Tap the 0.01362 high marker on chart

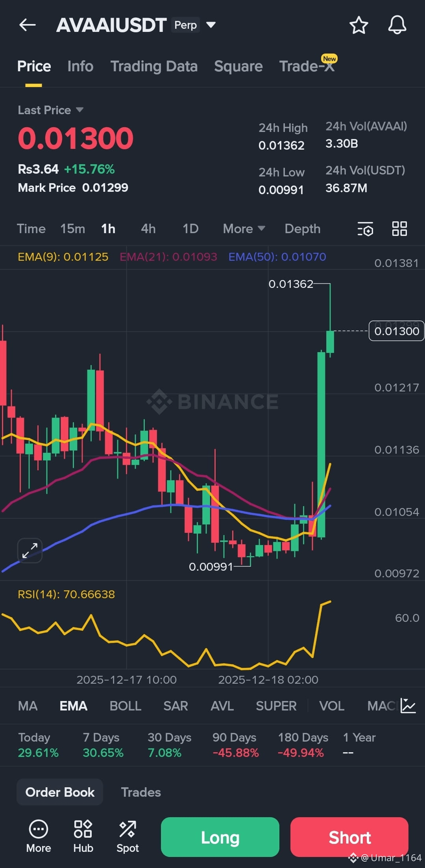click(291, 284)
